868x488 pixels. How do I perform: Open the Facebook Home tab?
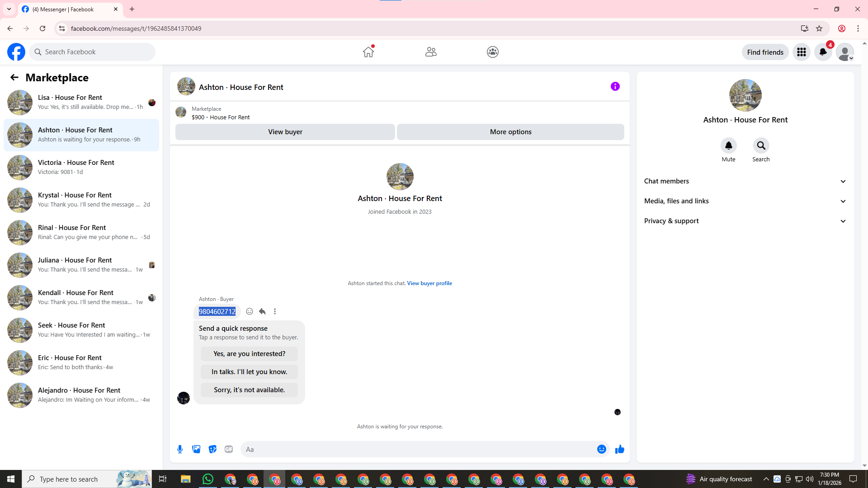click(x=368, y=52)
